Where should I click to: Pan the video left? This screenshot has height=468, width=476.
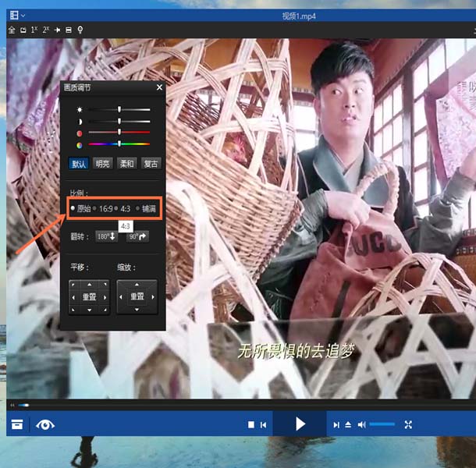tap(73, 297)
